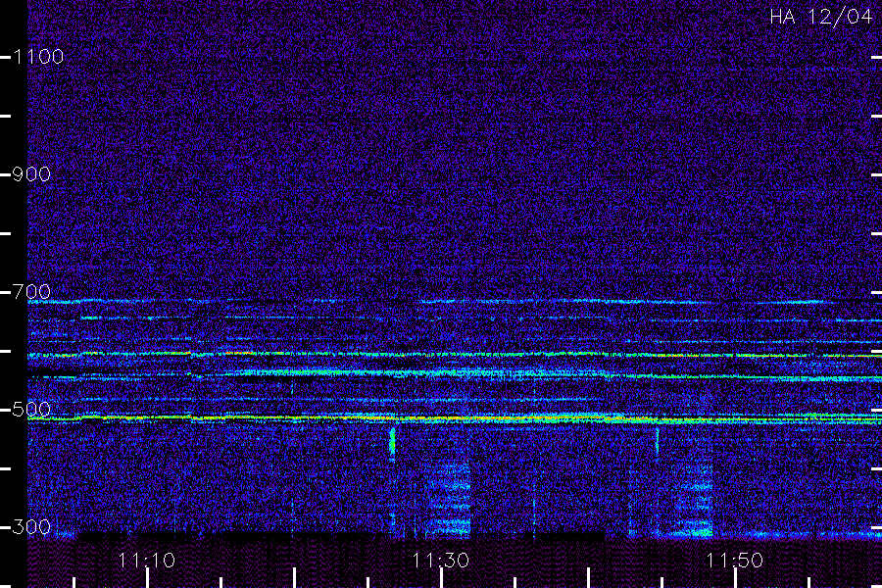Click the 1100 frequency axis label

pos(38,57)
